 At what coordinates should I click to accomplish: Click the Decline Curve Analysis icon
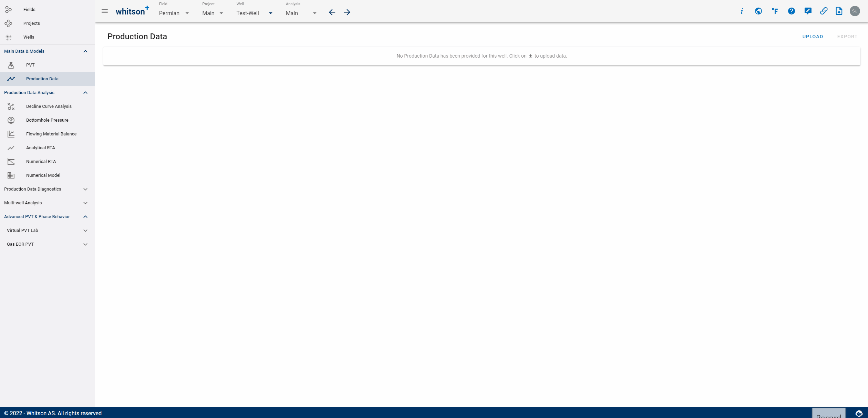point(11,106)
